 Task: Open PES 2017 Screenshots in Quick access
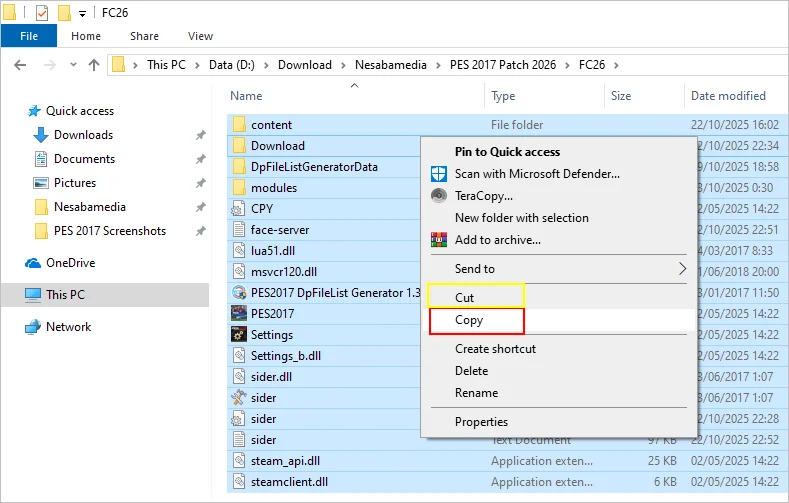click(109, 231)
